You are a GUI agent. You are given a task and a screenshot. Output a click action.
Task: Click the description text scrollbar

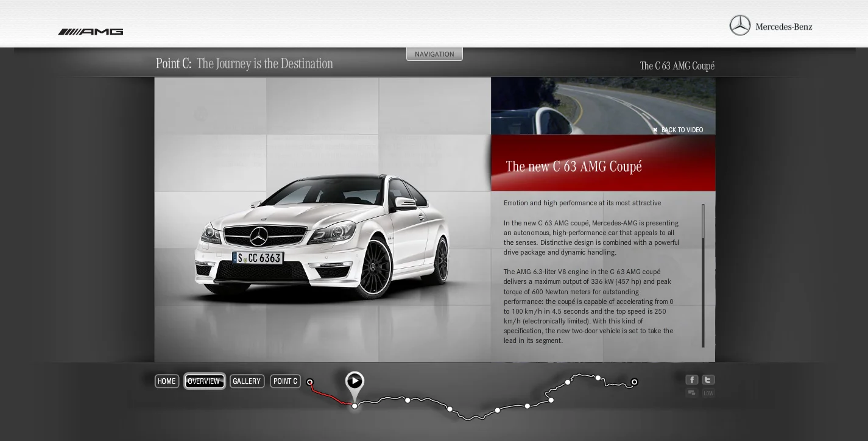coord(703,275)
